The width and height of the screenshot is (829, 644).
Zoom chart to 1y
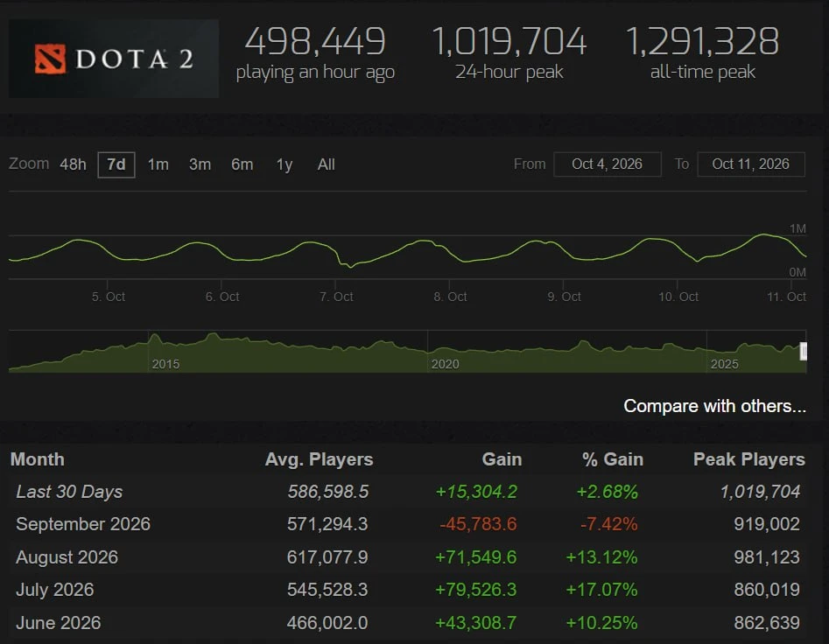coord(285,164)
